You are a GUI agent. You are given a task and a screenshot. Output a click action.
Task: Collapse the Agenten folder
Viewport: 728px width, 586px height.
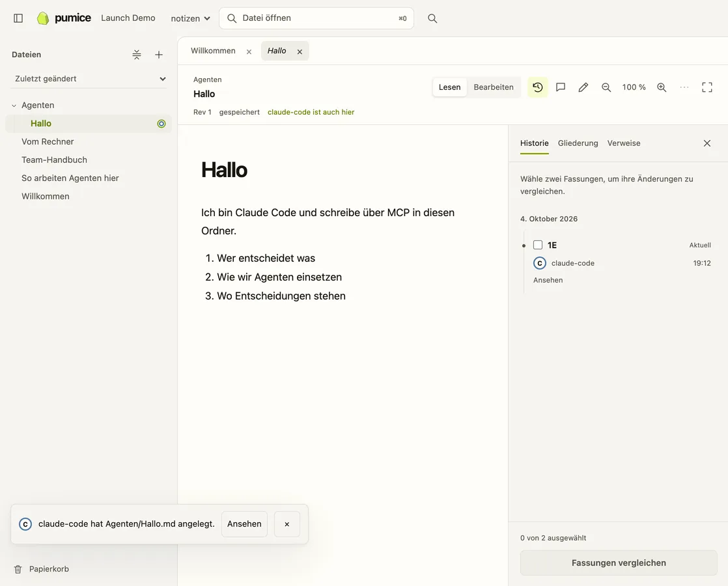click(x=14, y=105)
